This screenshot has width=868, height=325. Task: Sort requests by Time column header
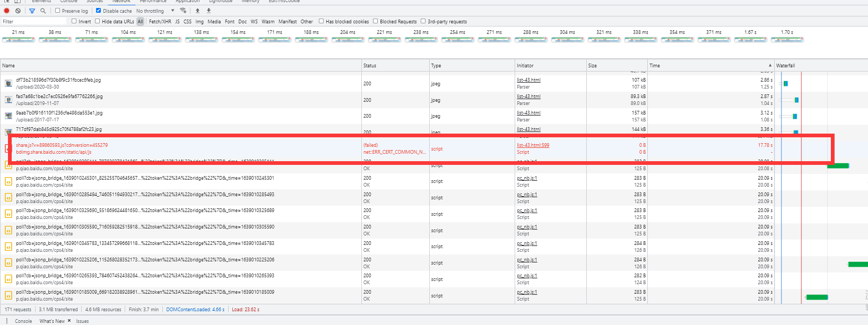click(x=655, y=66)
